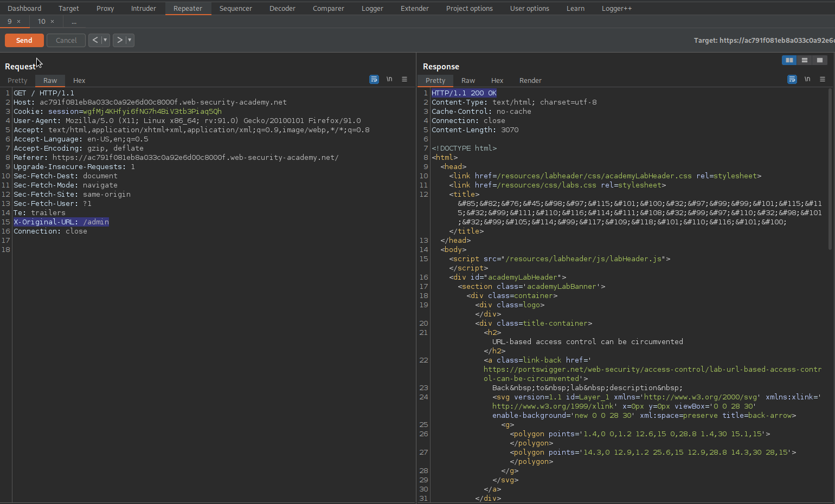Image resolution: width=835 pixels, height=504 pixels.
Task: Open the Target tab
Action: [69, 8]
